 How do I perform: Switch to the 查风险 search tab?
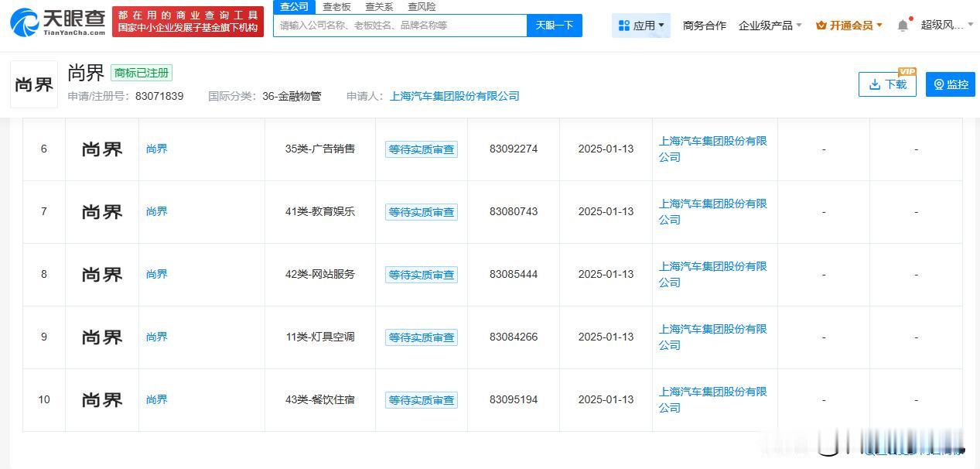pos(422,6)
